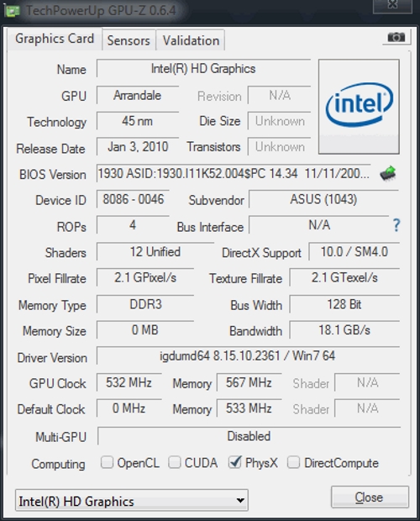The height and width of the screenshot is (521, 420).
Task: Select the Graphics Card tab
Action: pos(55,39)
